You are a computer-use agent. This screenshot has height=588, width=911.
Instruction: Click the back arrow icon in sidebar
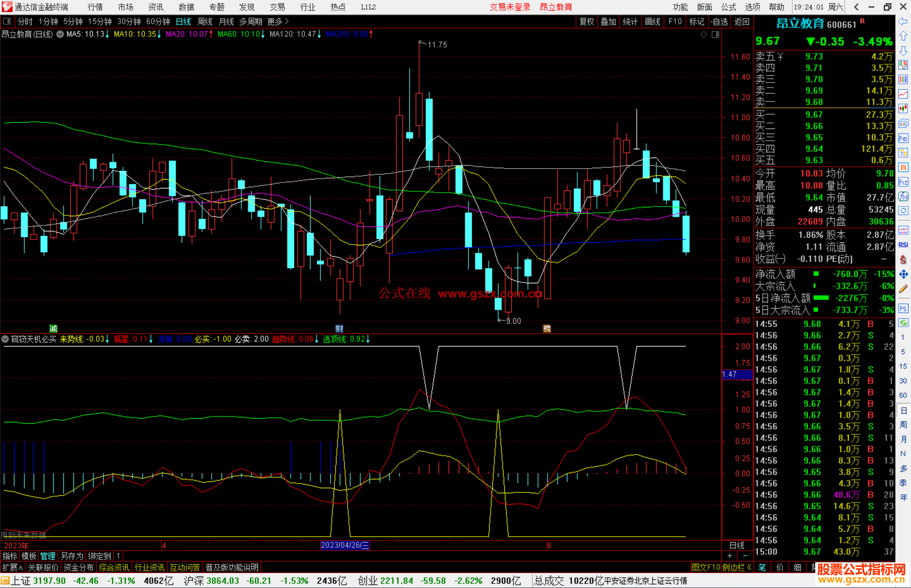pos(903,21)
